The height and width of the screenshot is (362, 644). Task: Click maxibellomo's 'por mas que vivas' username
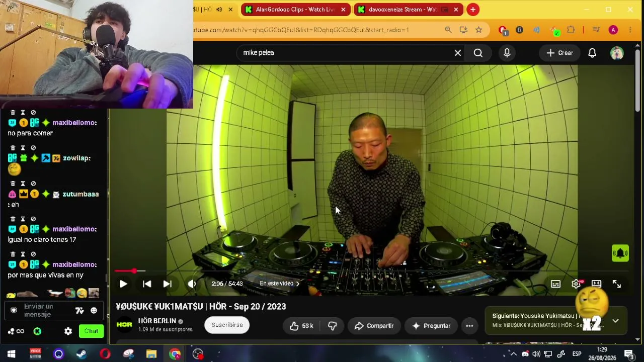click(74, 264)
